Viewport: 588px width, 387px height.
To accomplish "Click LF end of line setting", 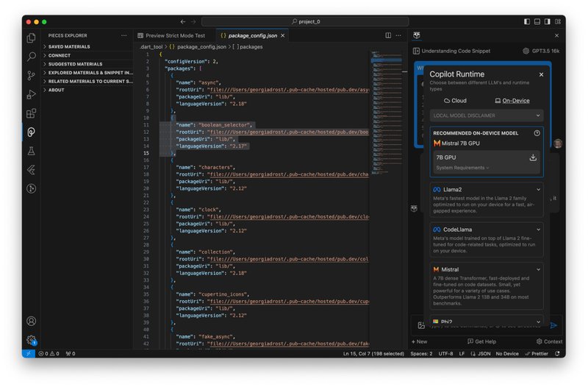I will 462,354.
